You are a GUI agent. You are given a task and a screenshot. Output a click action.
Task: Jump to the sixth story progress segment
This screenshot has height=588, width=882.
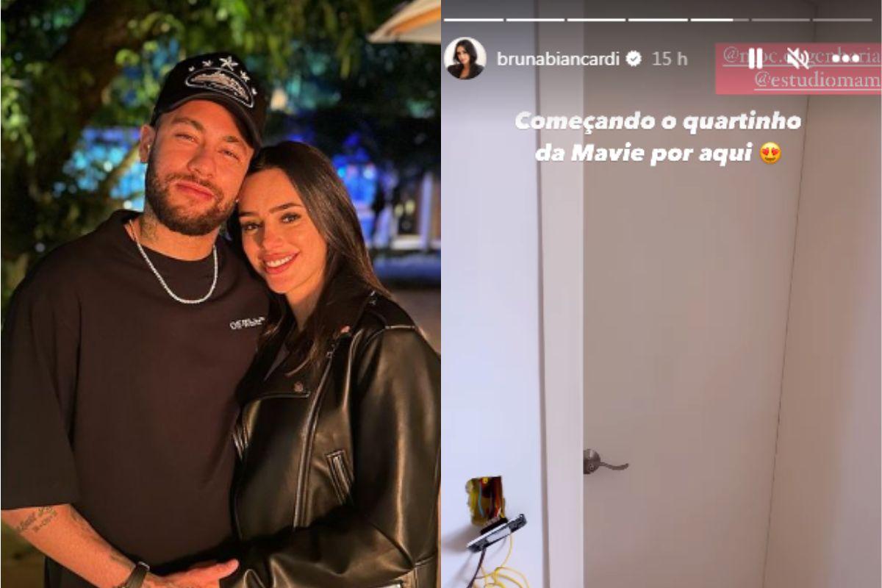781,19
